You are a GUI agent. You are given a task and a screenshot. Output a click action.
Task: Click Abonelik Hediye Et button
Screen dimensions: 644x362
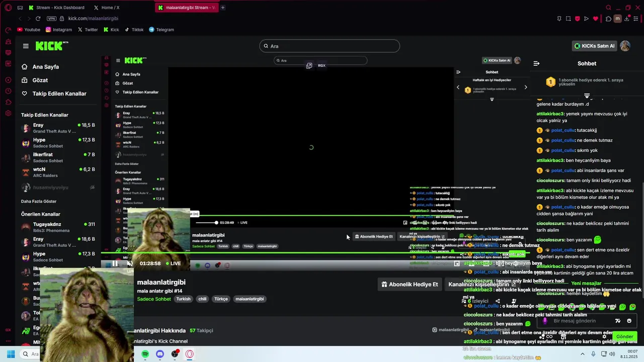pos(410,284)
